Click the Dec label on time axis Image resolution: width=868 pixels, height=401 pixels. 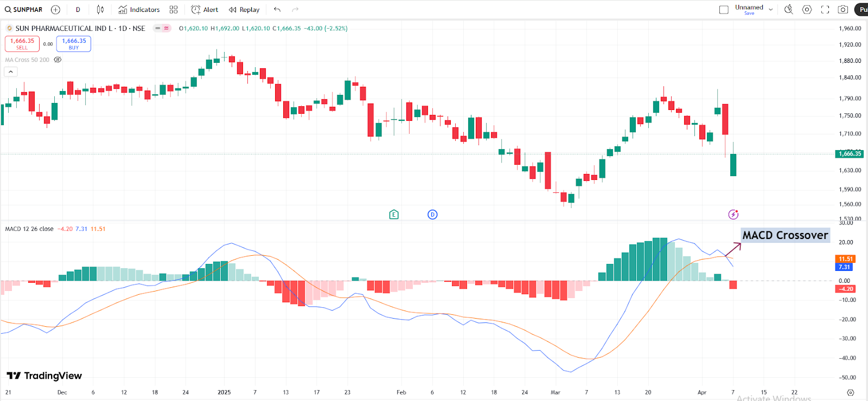[x=62, y=392]
